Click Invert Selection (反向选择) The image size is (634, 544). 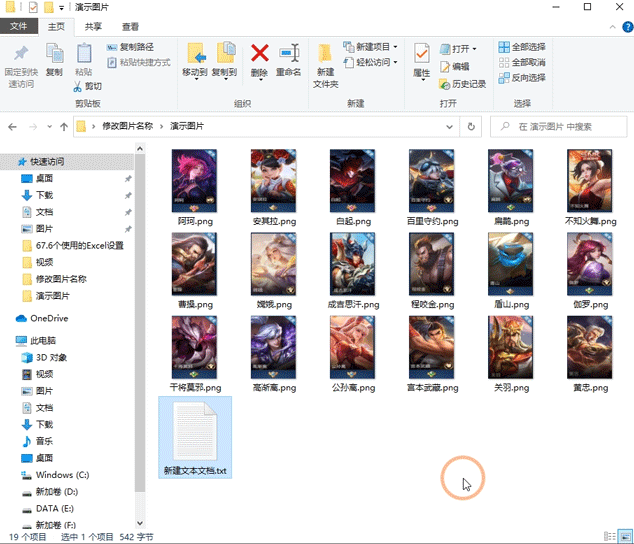point(522,78)
